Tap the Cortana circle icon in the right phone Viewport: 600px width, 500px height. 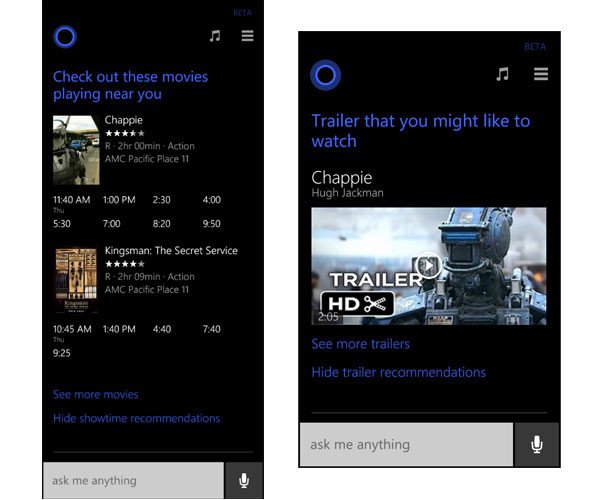pyautogui.click(x=325, y=75)
